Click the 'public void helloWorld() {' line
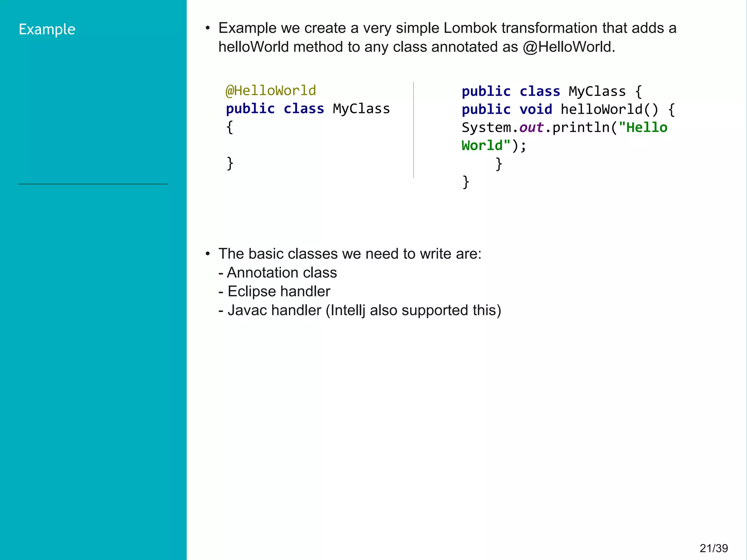The width and height of the screenshot is (747, 560). (x=568, y=109)
